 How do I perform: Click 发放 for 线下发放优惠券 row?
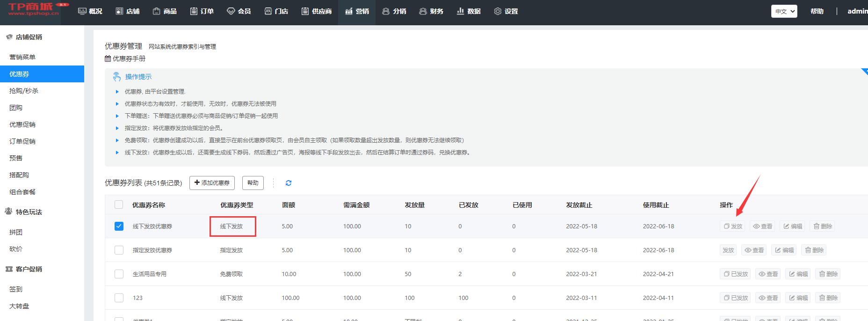[x=732, y=226]
